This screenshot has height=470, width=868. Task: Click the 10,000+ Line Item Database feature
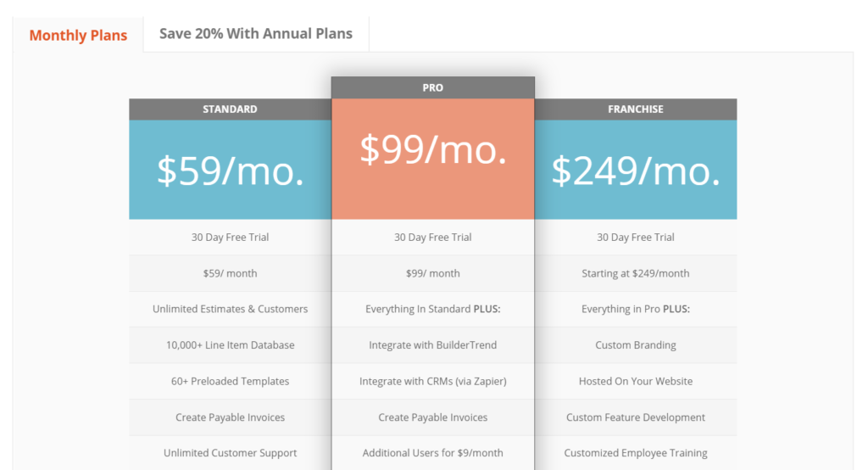pos(231,345)
